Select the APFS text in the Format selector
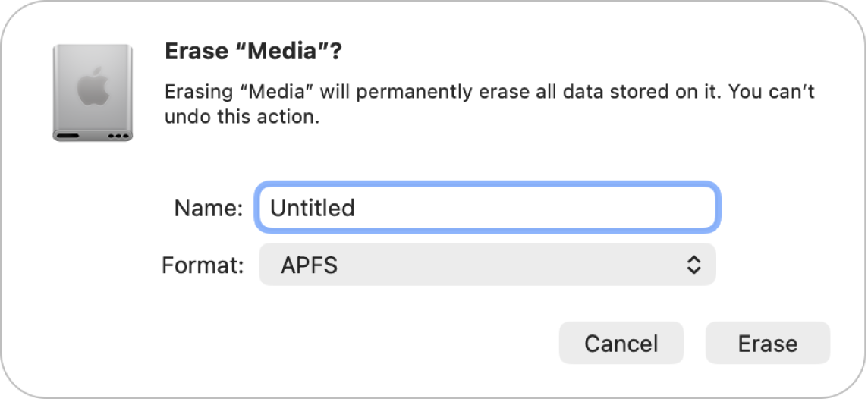Viewport: 868px width, 402px height. [x=309, y=265]
